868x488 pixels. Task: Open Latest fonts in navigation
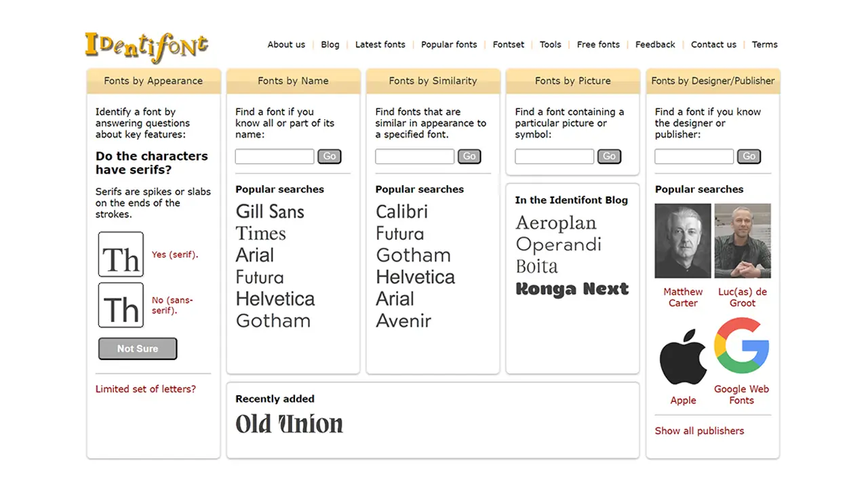click(x=380, y=45)
